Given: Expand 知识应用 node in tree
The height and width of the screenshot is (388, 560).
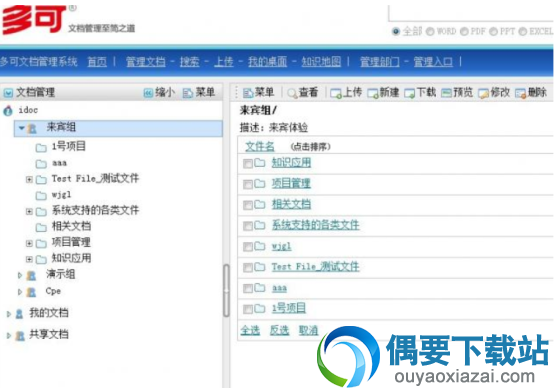Looking at the screenshot, I should point(29,259).
